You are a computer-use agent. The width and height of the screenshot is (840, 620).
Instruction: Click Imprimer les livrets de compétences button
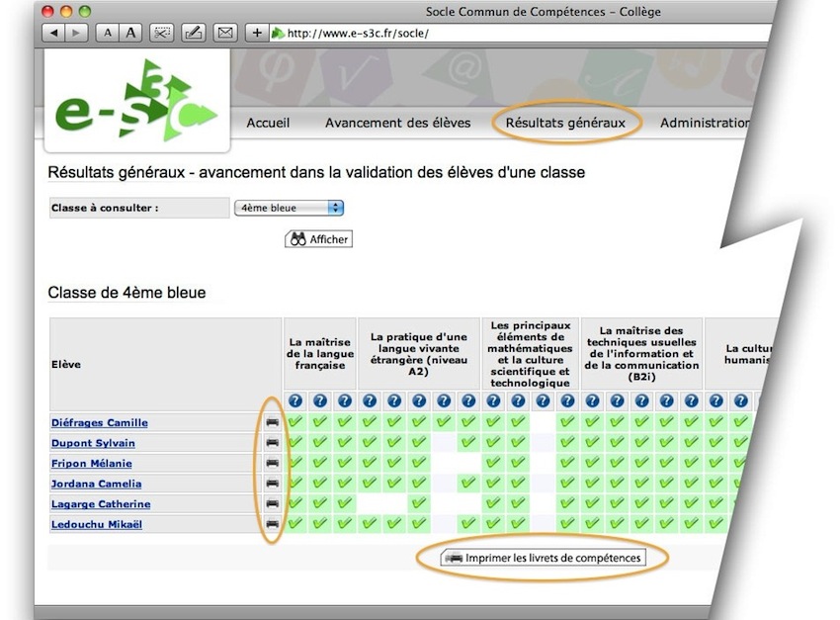pyautogui.click(x=543, y=558)
